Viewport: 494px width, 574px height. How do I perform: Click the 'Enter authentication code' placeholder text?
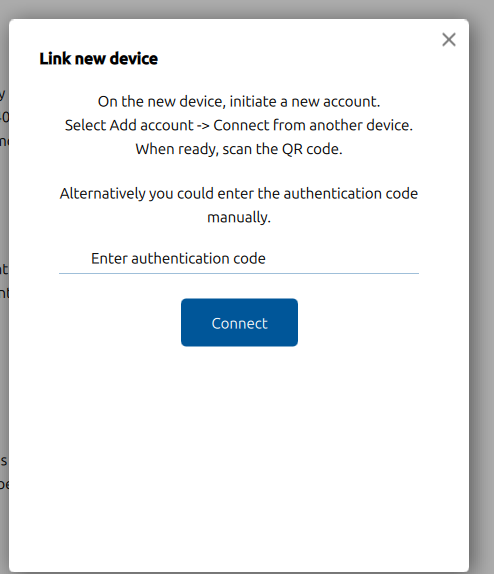pos(178,258)
